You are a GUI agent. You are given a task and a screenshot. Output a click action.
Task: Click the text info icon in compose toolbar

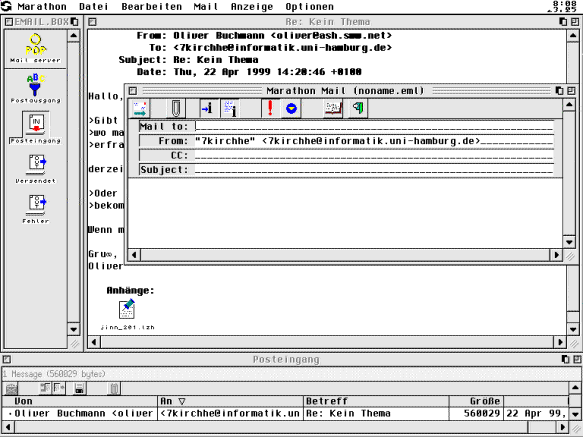230,109
